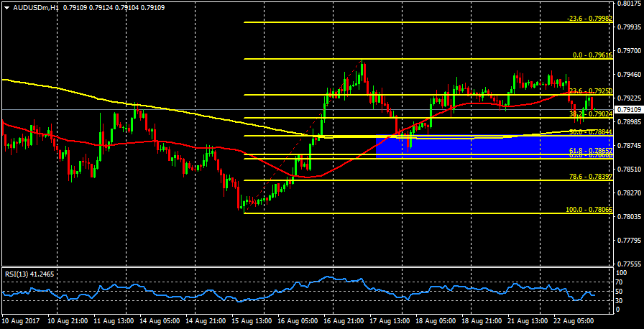Click the 16 Aug 21:00 time label
Screen dimensions: 644x329
[343, 323]
